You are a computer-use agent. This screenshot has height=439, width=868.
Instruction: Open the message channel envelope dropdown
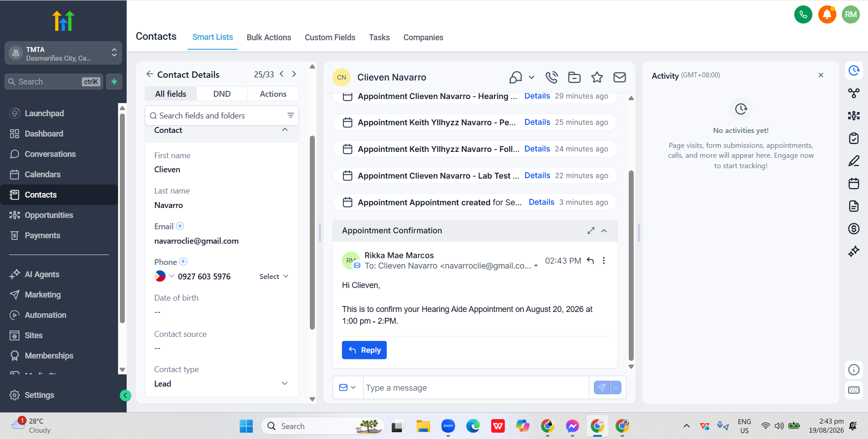(x=347, y=387)
